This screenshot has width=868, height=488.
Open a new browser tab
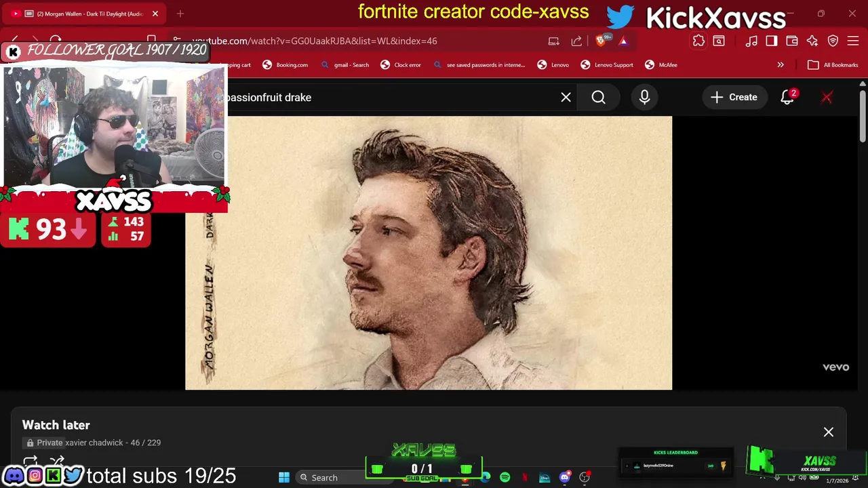[180, 14]
